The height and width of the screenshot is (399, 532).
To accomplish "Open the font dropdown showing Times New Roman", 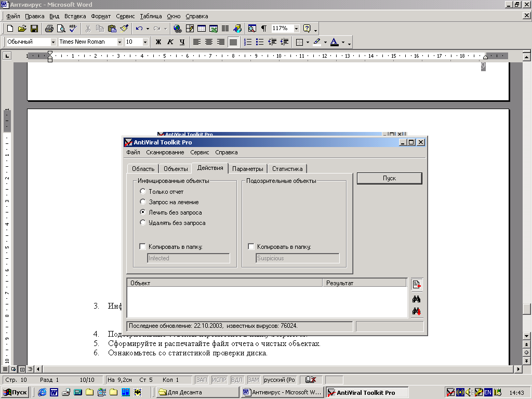I will click(120, 42).
